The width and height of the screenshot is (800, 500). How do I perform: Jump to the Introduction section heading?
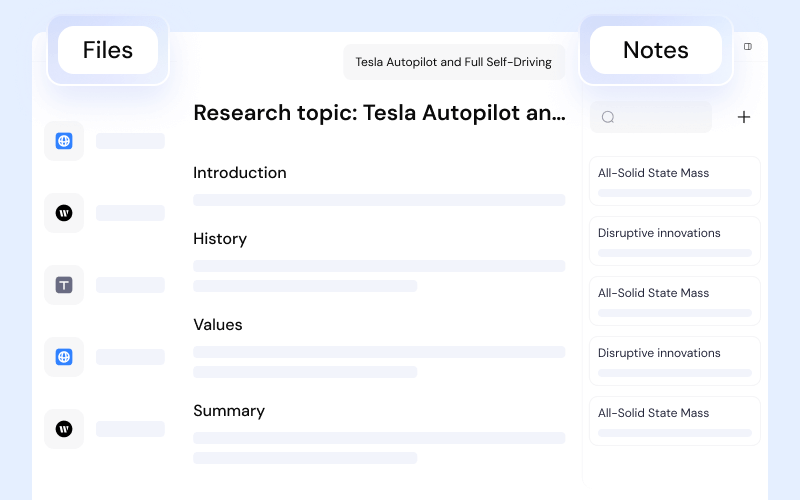240,172
